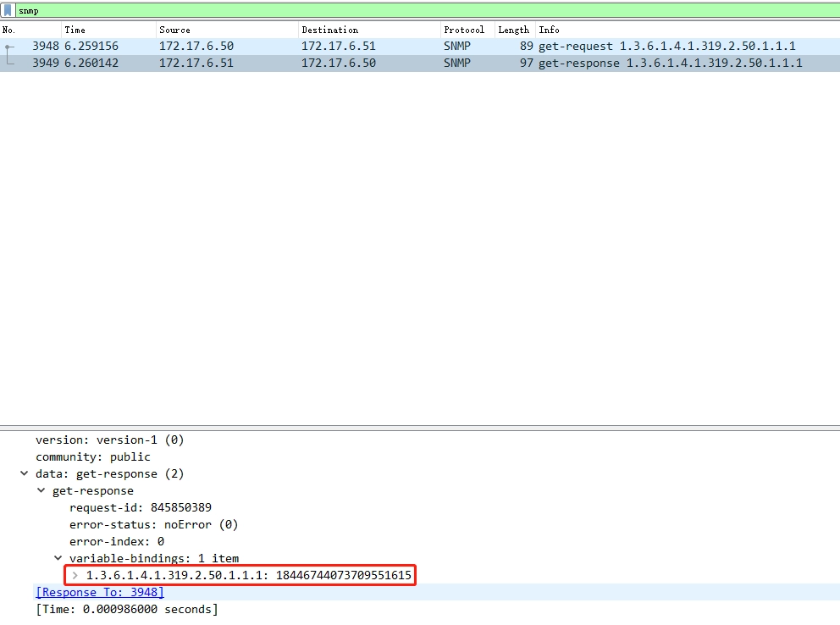Screen dimensions: 840x625
Task: Expand the 1.3.6.1.4.1.319.2.50.1.1.1 variable binding
Action: [75, 576]
